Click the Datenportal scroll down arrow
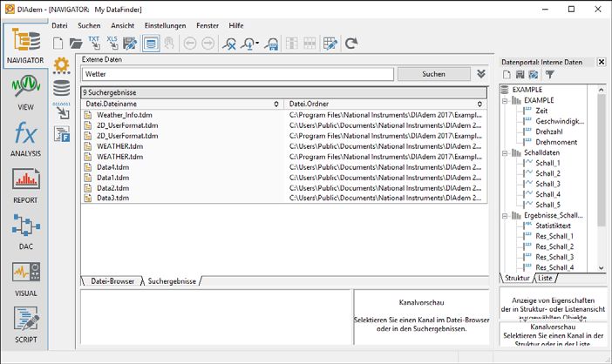 click(x=601, y=267)
